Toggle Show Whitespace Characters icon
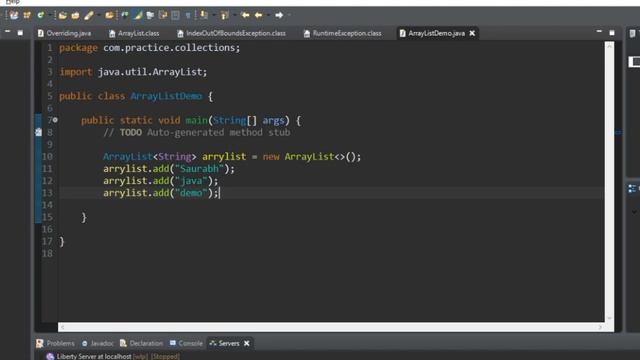The width and height of the screenshot is (640, 360). pyautogui.click(x=188, y=16)
